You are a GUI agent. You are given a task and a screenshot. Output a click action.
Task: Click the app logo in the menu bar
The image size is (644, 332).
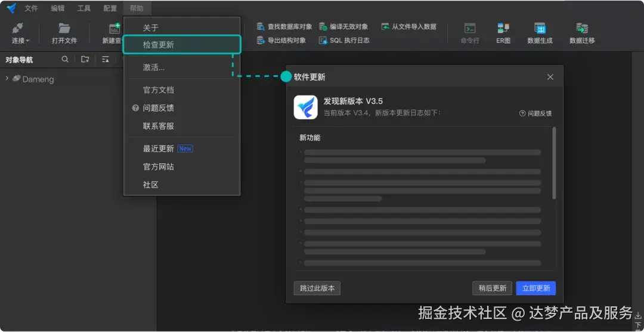pyautogui.click(x=11, y=8)
